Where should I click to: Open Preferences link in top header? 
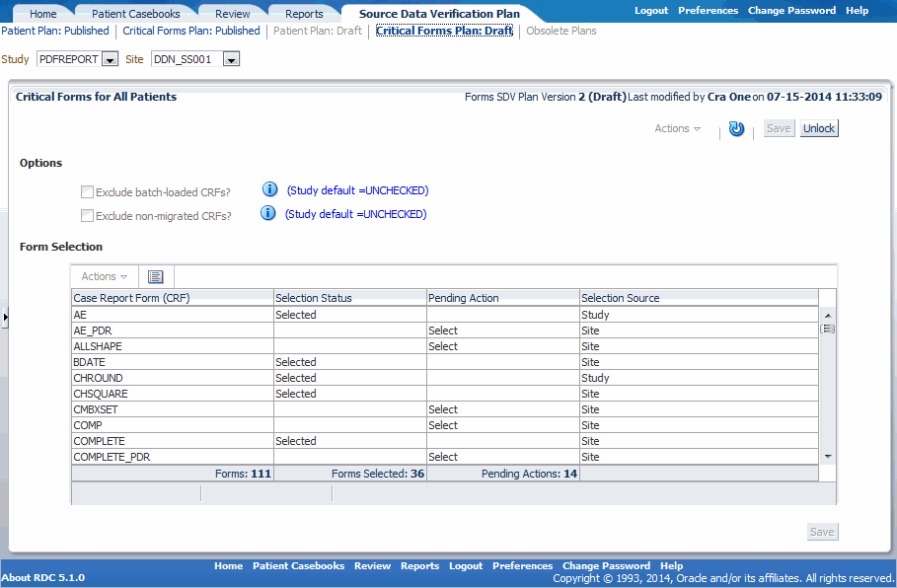[708, 10]
